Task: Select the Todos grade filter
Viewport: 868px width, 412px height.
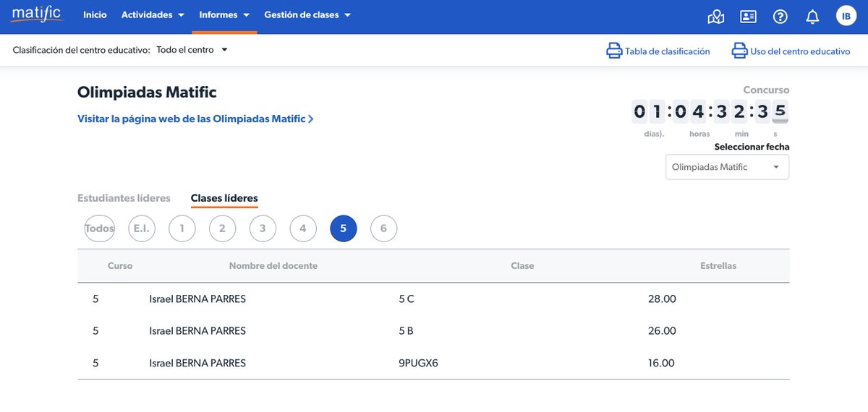Action: tap(100, 228)
